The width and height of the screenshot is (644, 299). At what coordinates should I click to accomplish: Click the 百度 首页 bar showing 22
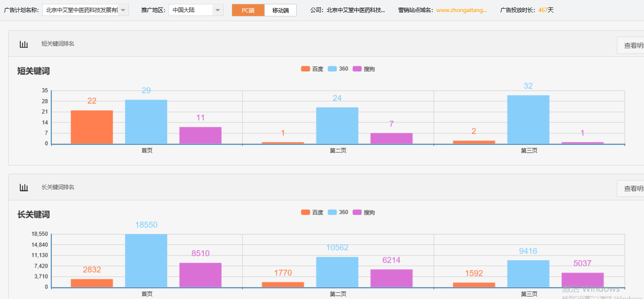pyautogui.click(x=92, y=127)
